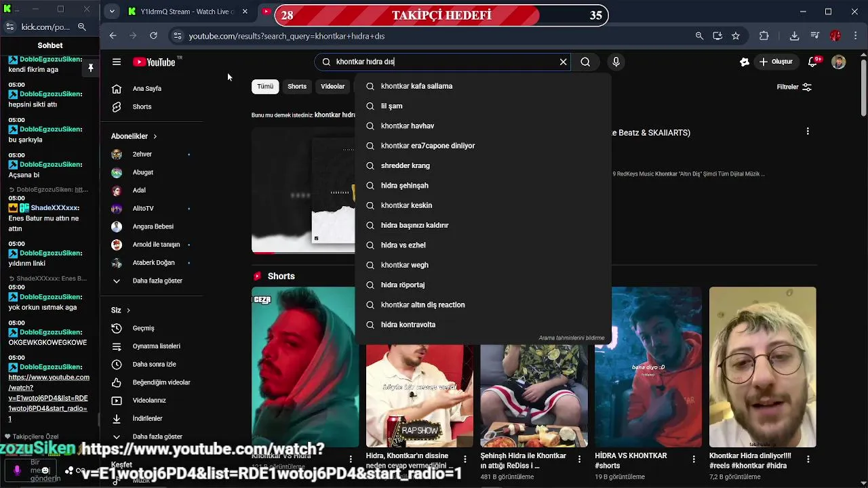Reload the browser page
This screenshot has height=488, width=868.
pos(153,36)
